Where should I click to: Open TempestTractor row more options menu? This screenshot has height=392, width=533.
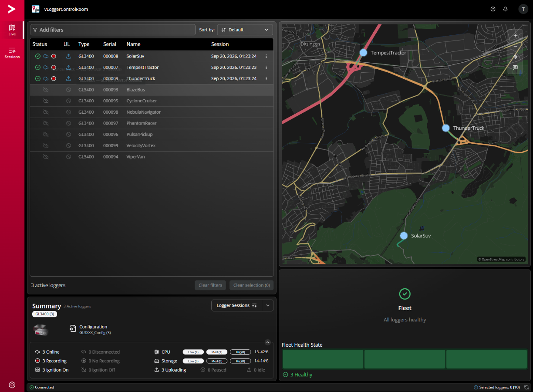pyautogui.click(x=266, y=68)
